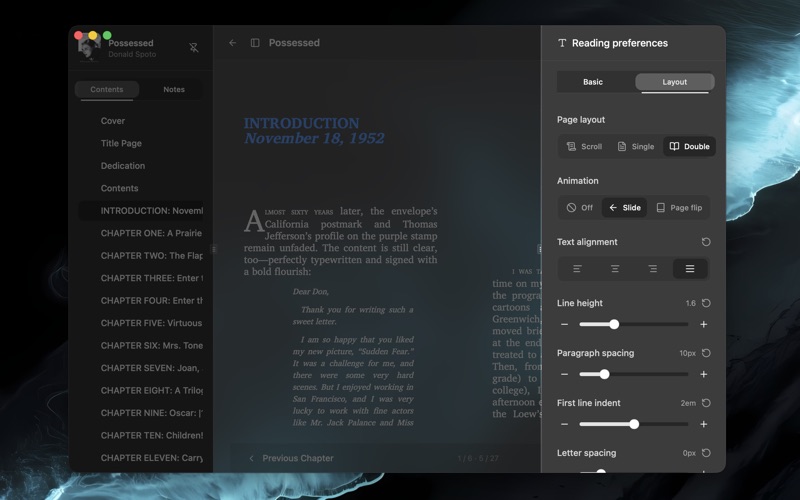The image size is (800, 500).
Task: Switch to the Notes tab
Action: [x=174, y=89]
